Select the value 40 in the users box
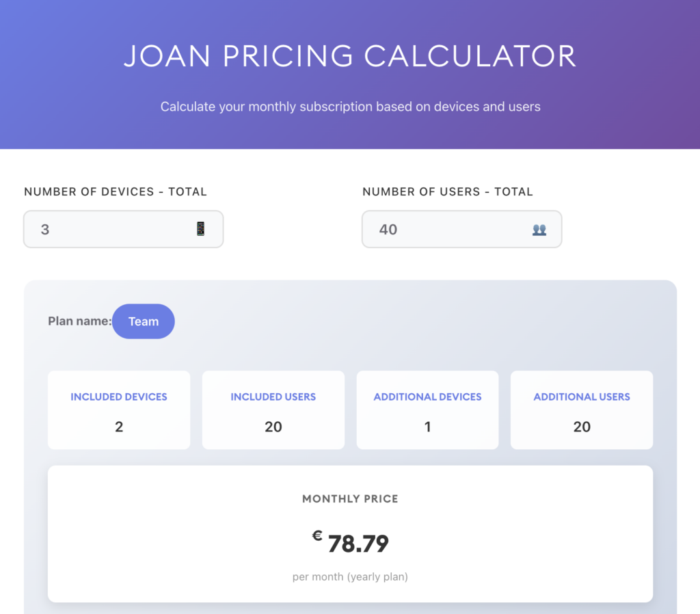Viewport: 700px width, 614px height. tap(388, 230)
